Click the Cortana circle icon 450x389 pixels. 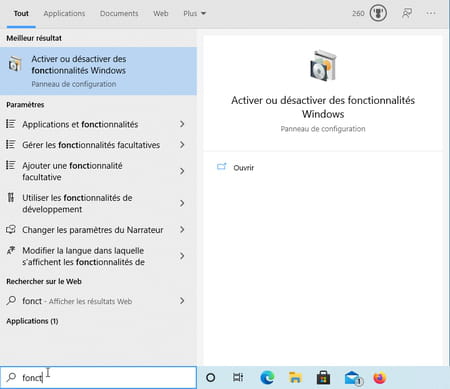[211, 378]
